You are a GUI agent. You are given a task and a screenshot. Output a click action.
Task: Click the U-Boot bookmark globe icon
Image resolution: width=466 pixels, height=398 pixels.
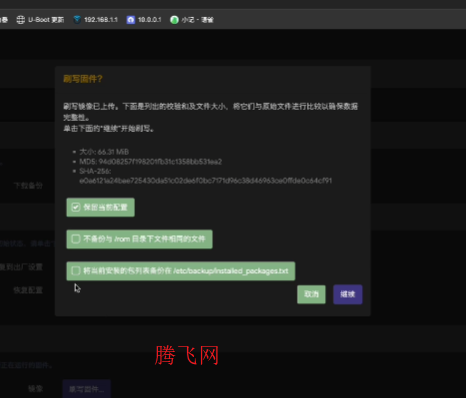pos(21,20)
